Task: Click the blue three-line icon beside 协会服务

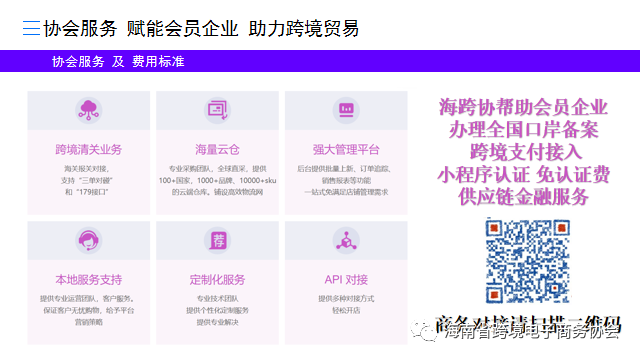Action: [31, 28]
